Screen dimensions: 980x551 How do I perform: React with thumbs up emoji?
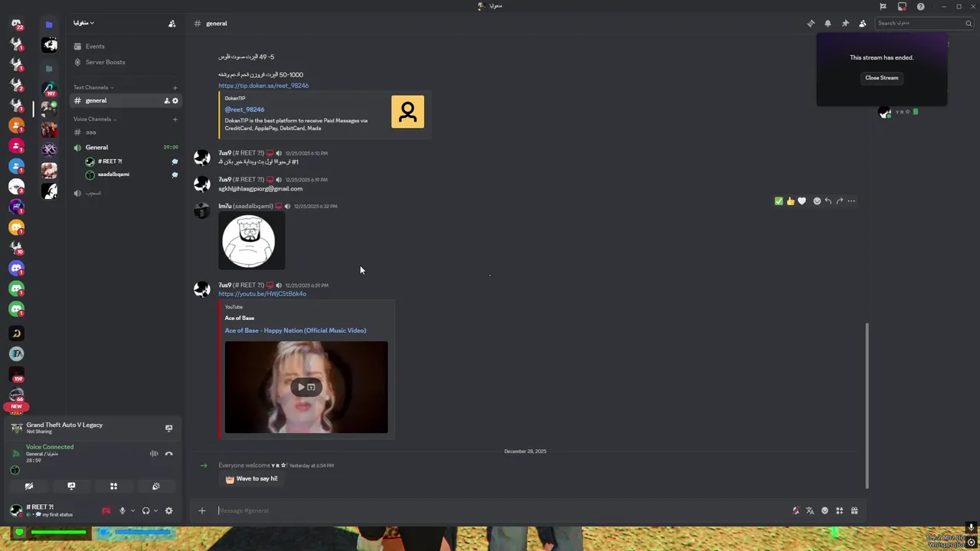(790, 201)
